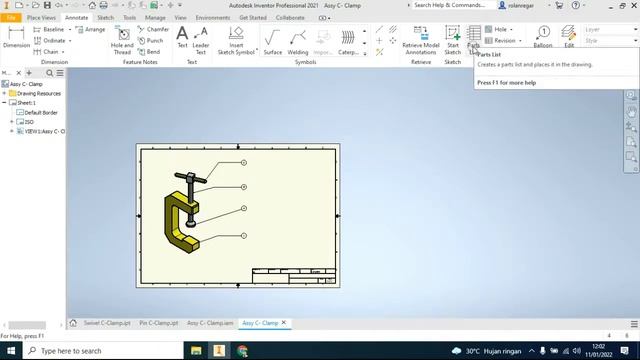Open the Baseline dropdown arrow
Viewport: 640px width, 360px height.
(x=69, y=30)
